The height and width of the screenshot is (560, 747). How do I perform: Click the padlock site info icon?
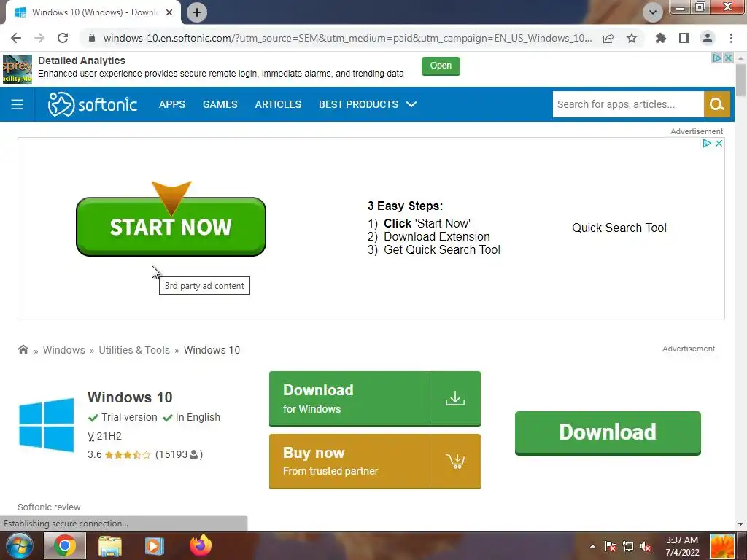(x=92, y=38)
